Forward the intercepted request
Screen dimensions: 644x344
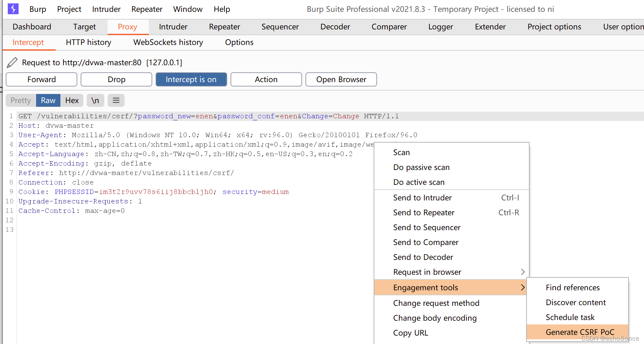(42, 79)
